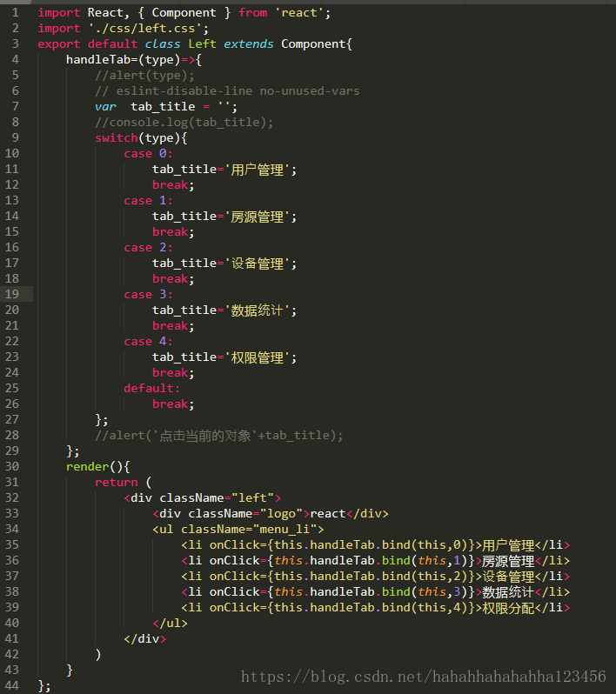
Task: Click the string '权限管理' on line 23
Action: pos(258,357)
